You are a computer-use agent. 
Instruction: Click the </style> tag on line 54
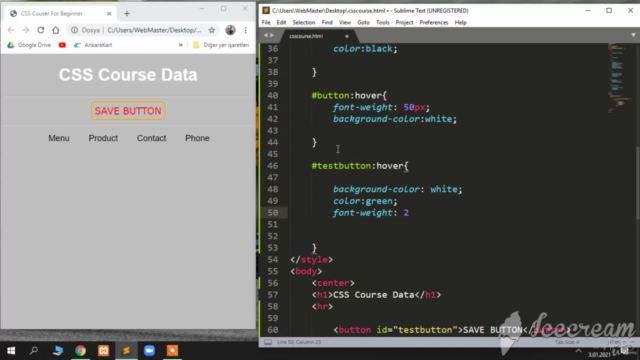(x=311, y=260)
